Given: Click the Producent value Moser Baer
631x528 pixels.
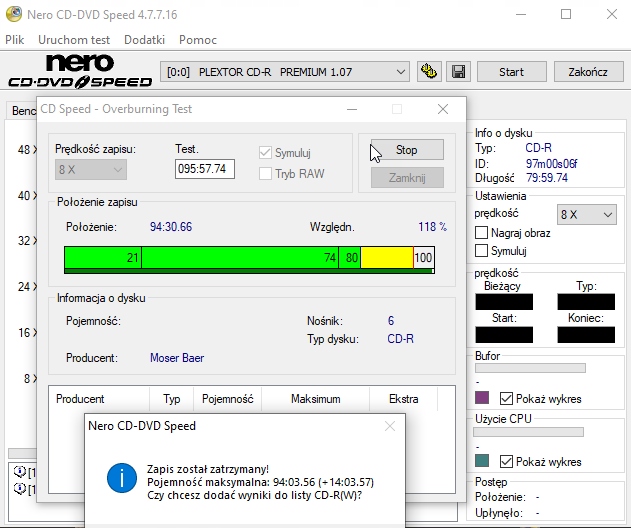Looking at the screenshot, I should coord(177,358).
